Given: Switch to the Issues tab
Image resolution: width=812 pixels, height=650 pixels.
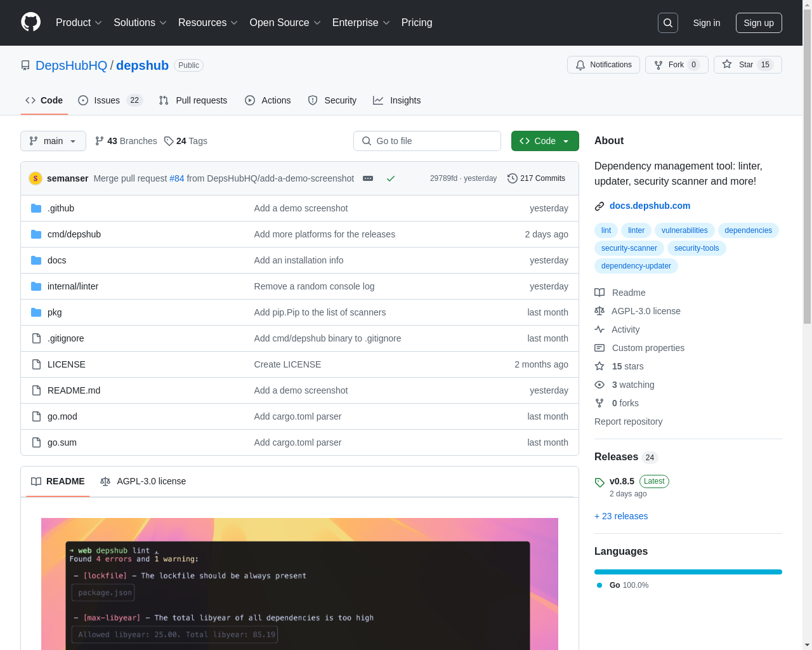Looking at the screenshot, I should (x=110, y=100).
